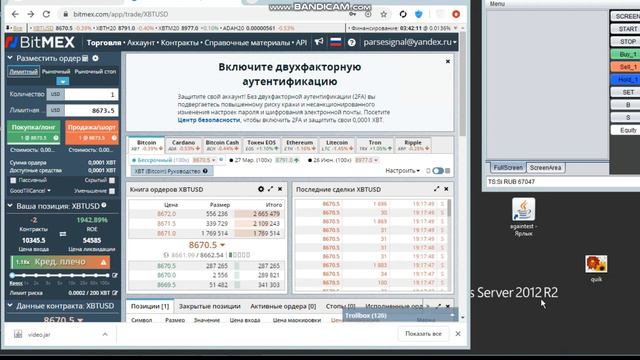Enable the Скрытый checkbox

pos(112,180)
